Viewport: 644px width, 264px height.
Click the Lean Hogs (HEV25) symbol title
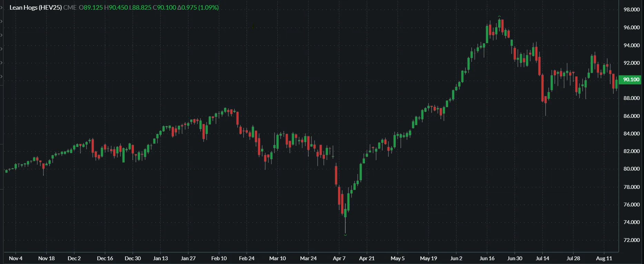(x=36, y=8)
